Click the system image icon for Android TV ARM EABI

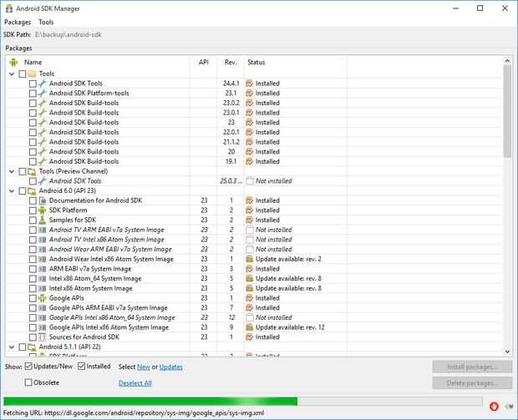pyautogui.click(x=43, y=230)
